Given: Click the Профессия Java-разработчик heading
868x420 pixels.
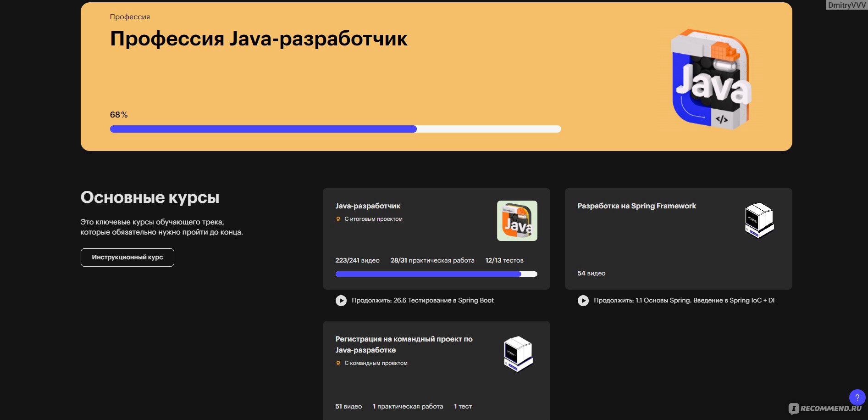Looking at the screenshot, I should tap(259, 39).
